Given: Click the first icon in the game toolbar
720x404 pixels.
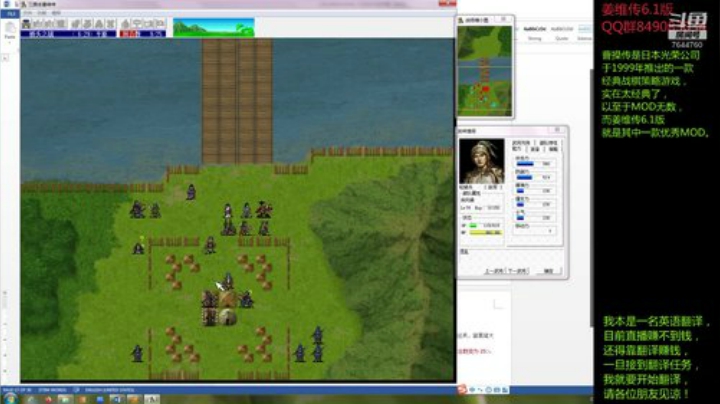Looking at the screenshot, I should point(27,24).
